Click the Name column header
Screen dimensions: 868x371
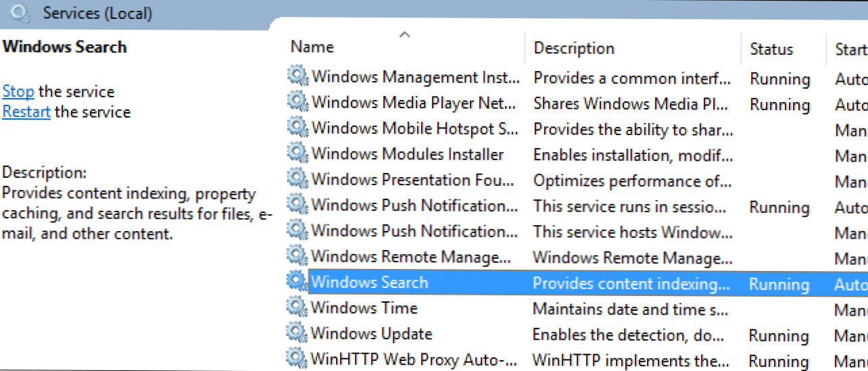312,47
